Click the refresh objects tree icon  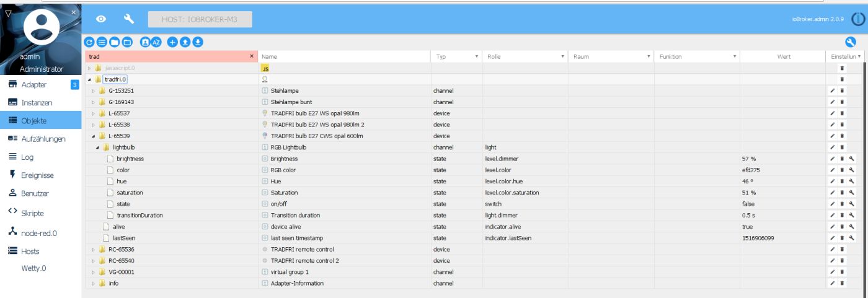coord(89,42)
